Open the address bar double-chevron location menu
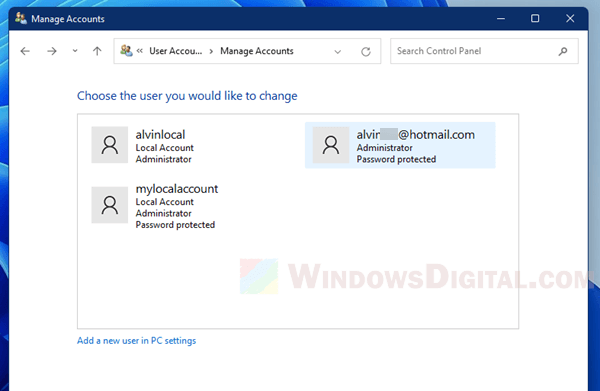The width and height of the screenshot is (600, 391). (x=140, y=51)
